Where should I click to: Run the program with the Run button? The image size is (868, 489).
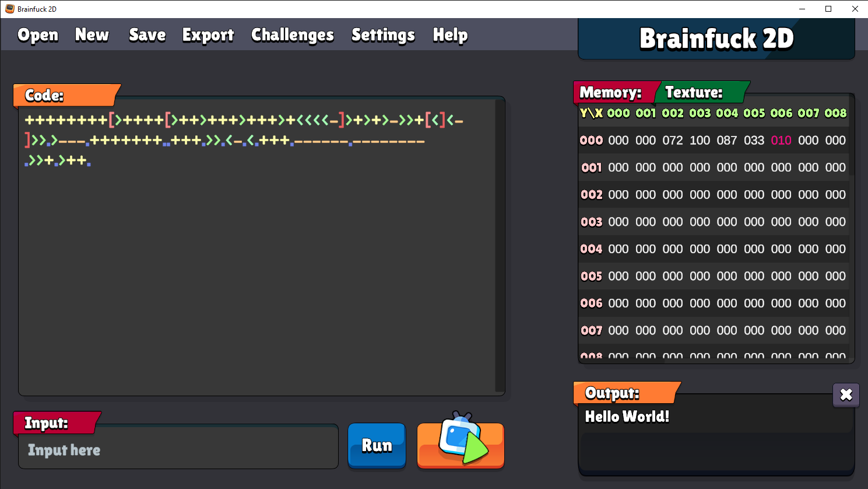[377, 445]
